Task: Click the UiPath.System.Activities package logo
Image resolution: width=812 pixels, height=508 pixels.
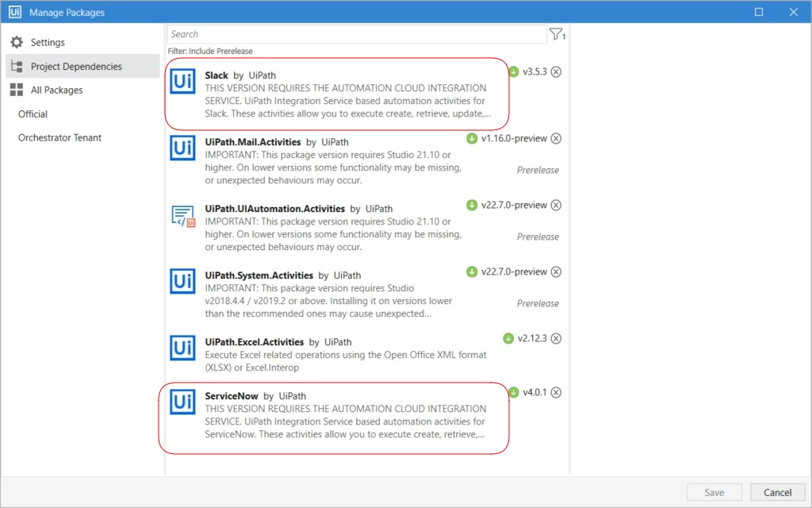Action: (183, 282)
